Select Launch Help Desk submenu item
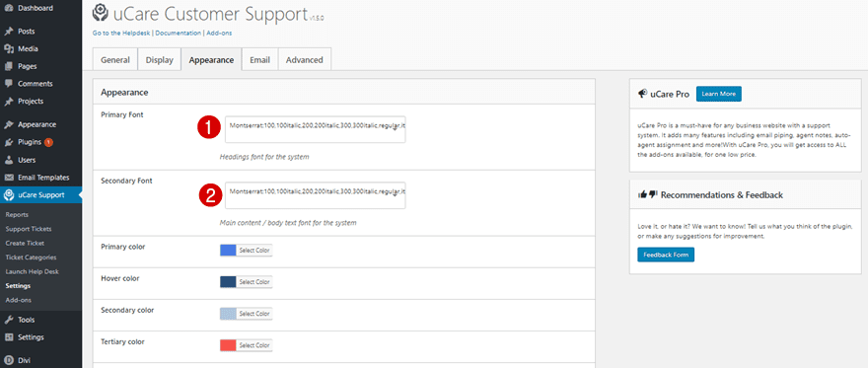The height and width of the screenshot is (368, 868). pos(32,271)
